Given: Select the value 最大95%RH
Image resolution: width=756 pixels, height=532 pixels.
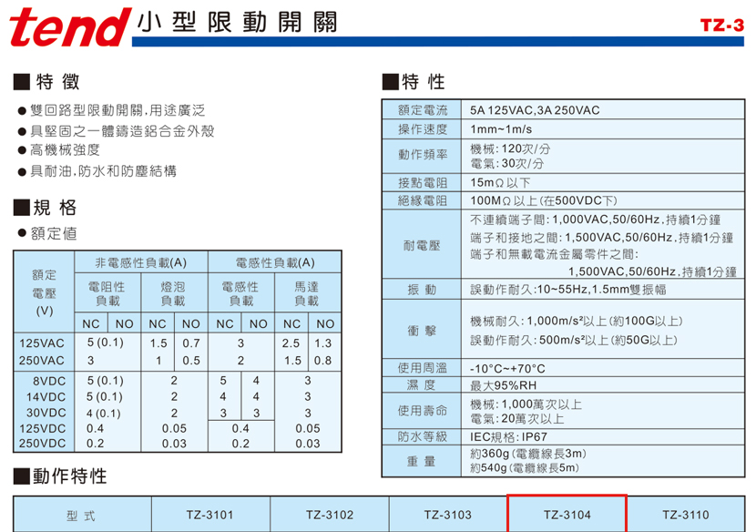Looking at the screenshot, I should (x=504, y=385).
